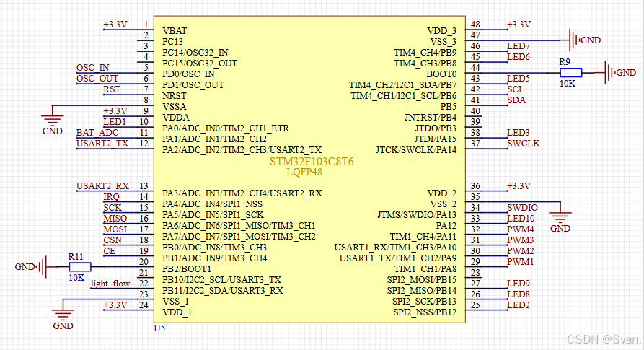
Task: Select the SDA net label
Action: tap(516, 100)
